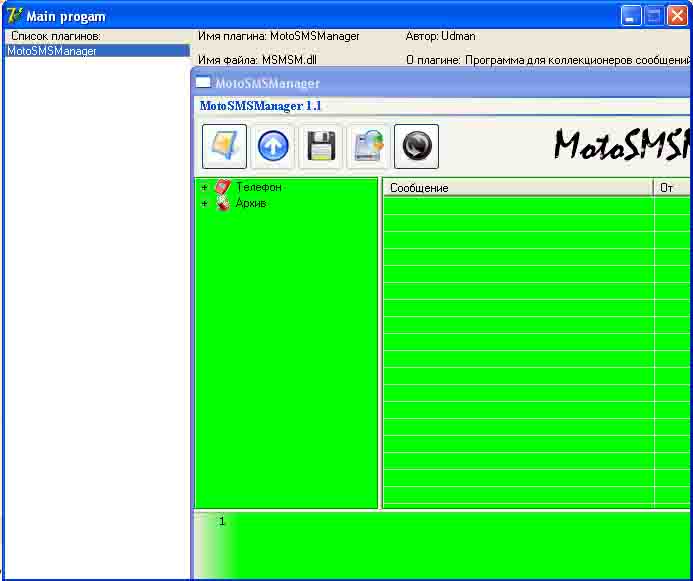Click the blue upload arrow button
This screenshot has width=693, height=581.
click(x=273, y=146)
